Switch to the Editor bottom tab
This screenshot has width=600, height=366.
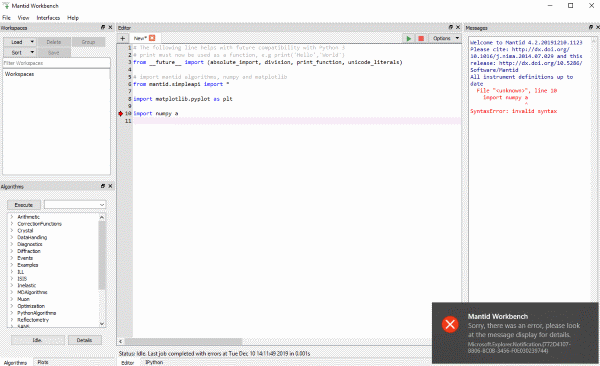[x=127, y=363]
